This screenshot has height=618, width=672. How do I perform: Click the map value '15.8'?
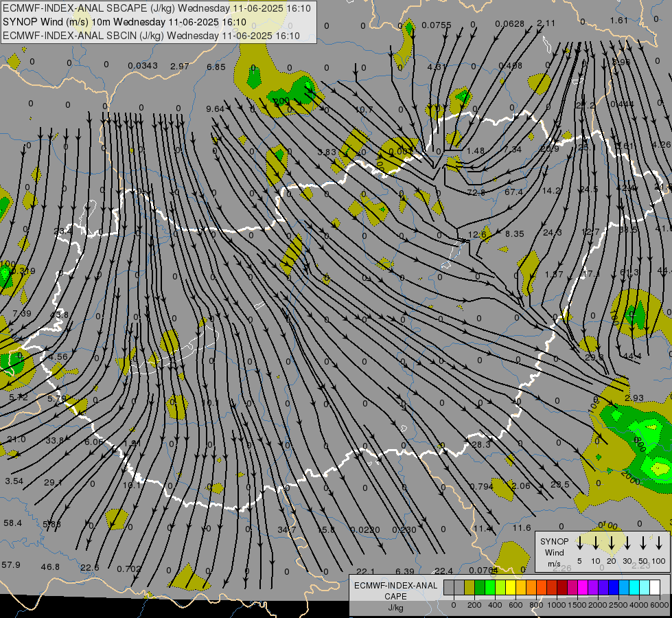(326, 529)
